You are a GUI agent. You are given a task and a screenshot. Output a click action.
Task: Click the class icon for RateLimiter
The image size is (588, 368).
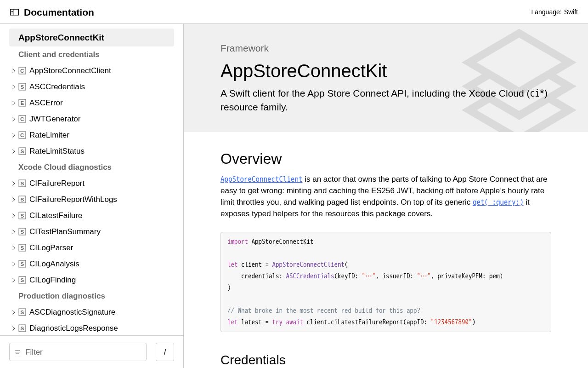22,135
